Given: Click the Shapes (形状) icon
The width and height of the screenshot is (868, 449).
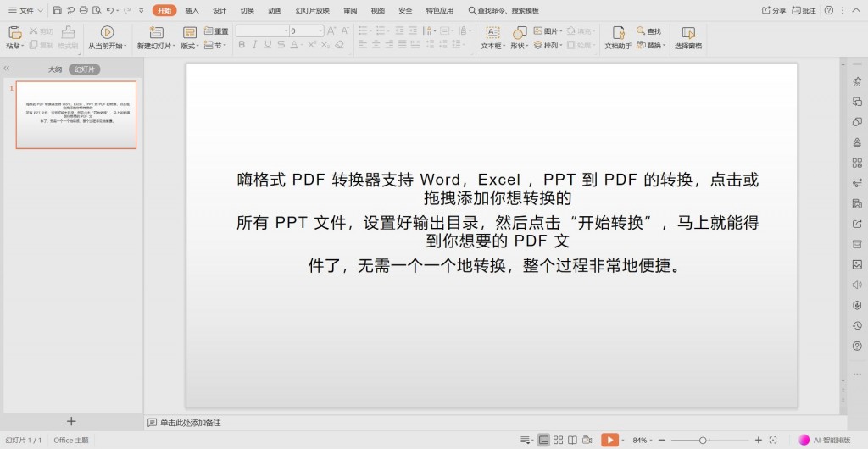Looking at the screenshot, I should 520,32.
